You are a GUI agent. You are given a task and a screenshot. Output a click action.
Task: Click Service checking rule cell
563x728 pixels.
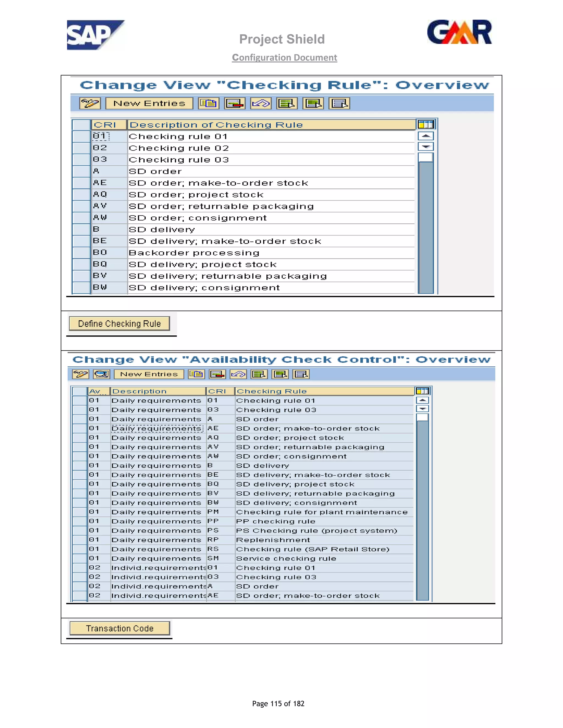(324, 558)
